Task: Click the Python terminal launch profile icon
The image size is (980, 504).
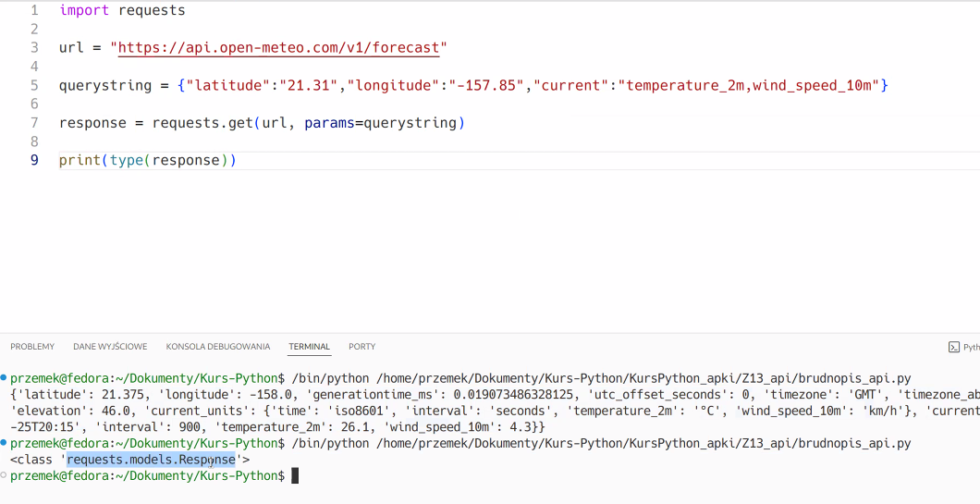Action: (954, 347)
